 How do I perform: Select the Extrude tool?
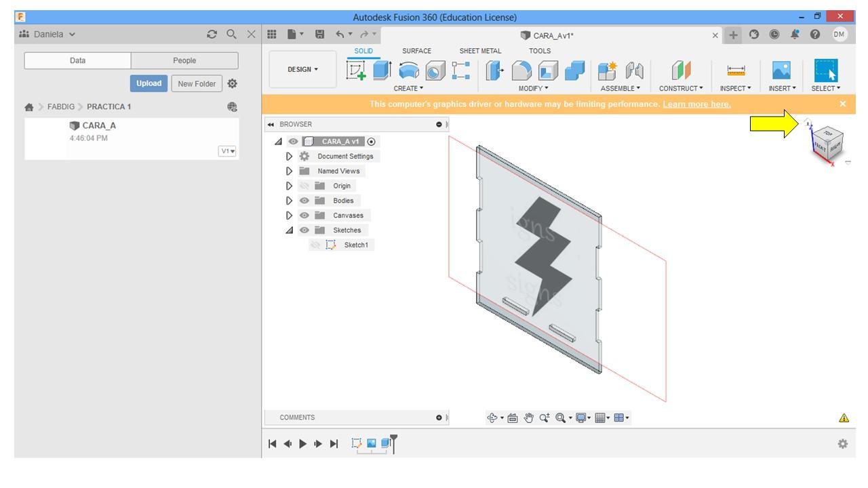(382, 70)
